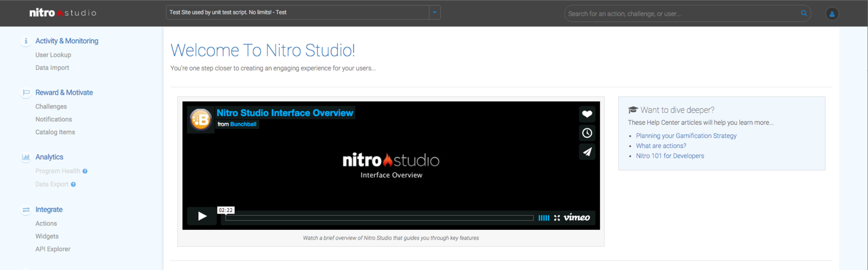Image resolution: width=868 pixels, height=270 pixels.
Task: Go to Actions
Action: [46, 223]
